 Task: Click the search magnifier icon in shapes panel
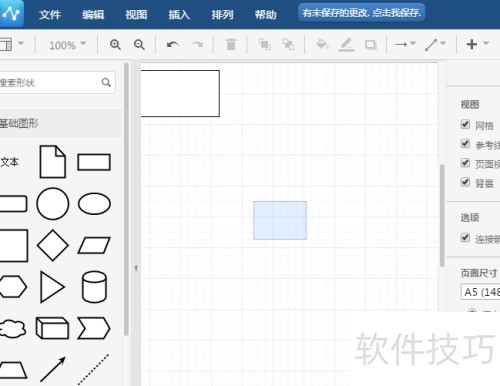(106, 82)
